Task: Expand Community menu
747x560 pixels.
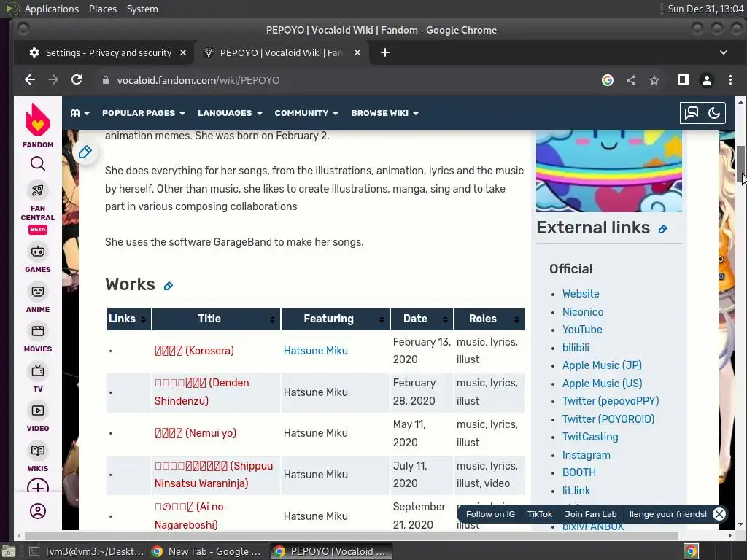Action: [306, 113]
